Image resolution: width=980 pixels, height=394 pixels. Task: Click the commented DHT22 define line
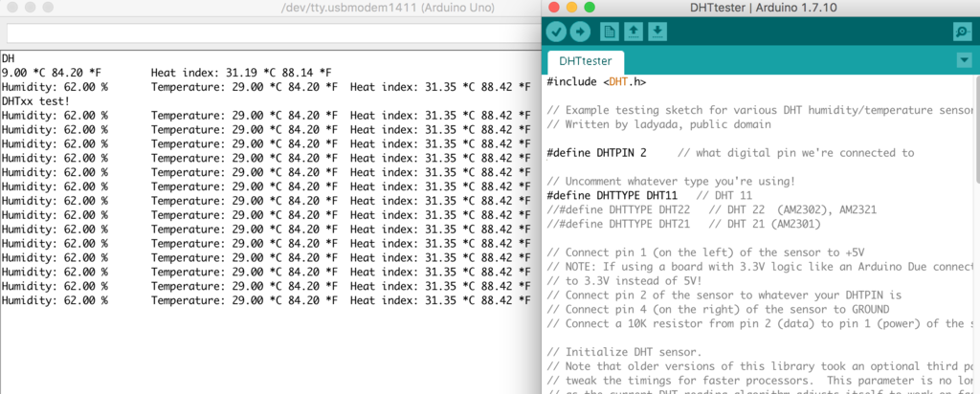click(x=711, y=210)
